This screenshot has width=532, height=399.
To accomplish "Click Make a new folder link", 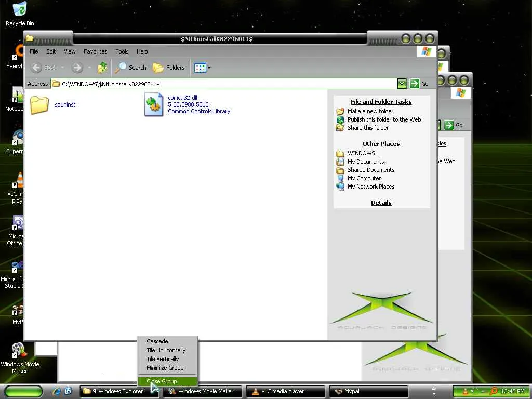I will click(370, 111).
